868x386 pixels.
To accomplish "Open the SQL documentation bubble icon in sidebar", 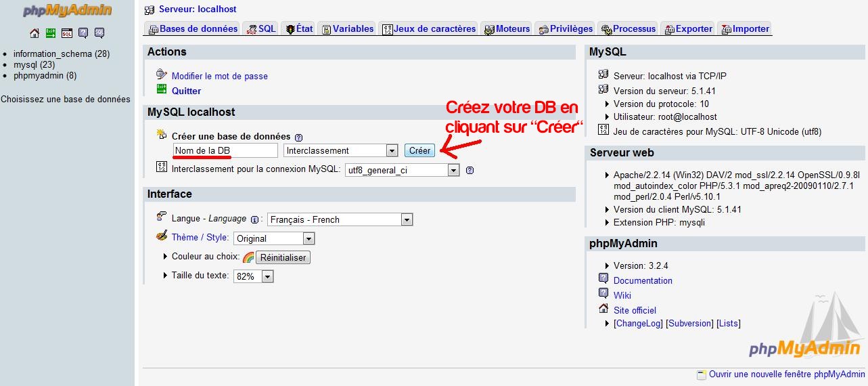I will (99, 33).
